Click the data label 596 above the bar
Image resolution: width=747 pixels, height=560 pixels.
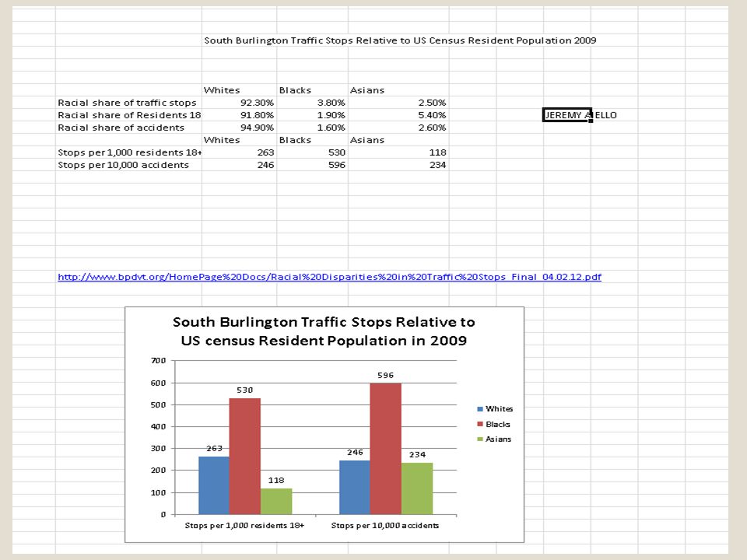(385, 375)
